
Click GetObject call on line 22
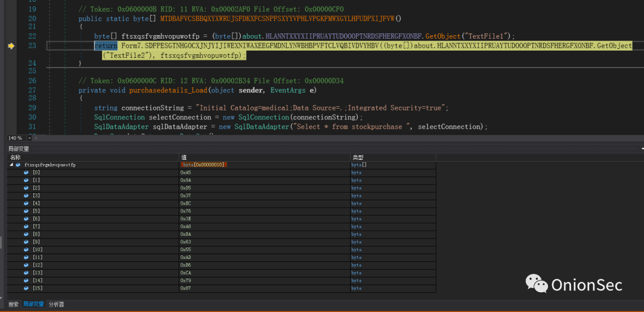point(443,36)
